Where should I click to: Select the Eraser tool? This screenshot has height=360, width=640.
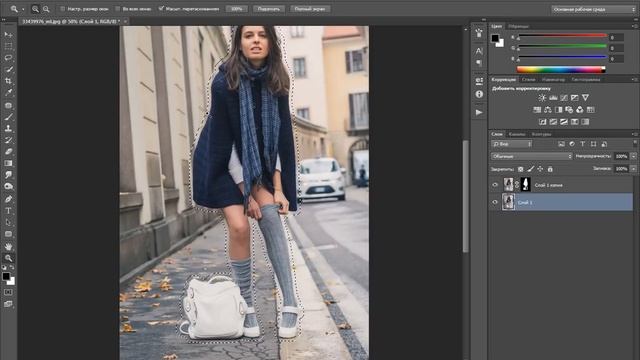click(x=8, y=151)
